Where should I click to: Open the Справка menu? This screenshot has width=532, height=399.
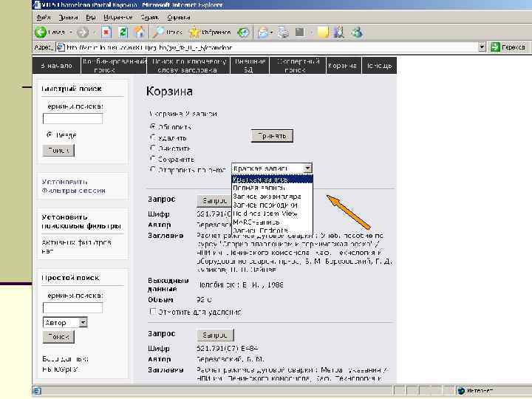tap(179, 17)
